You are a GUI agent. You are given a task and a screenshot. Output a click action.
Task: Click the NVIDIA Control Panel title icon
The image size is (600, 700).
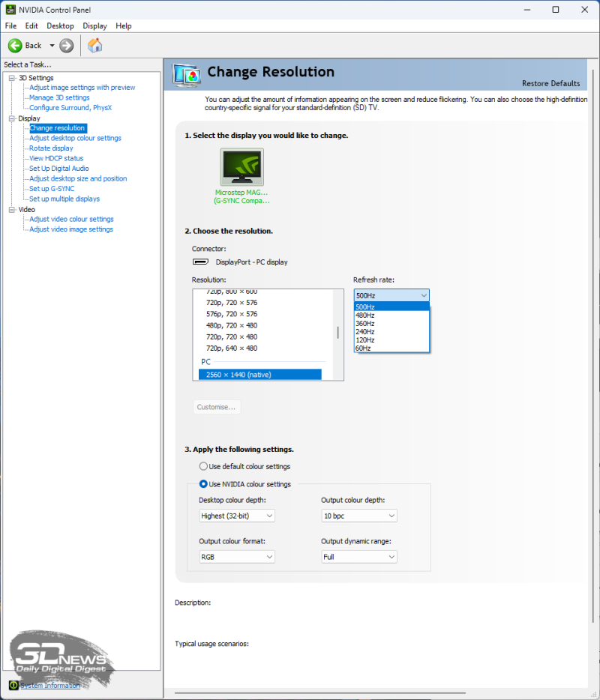(x=10, y=10)
